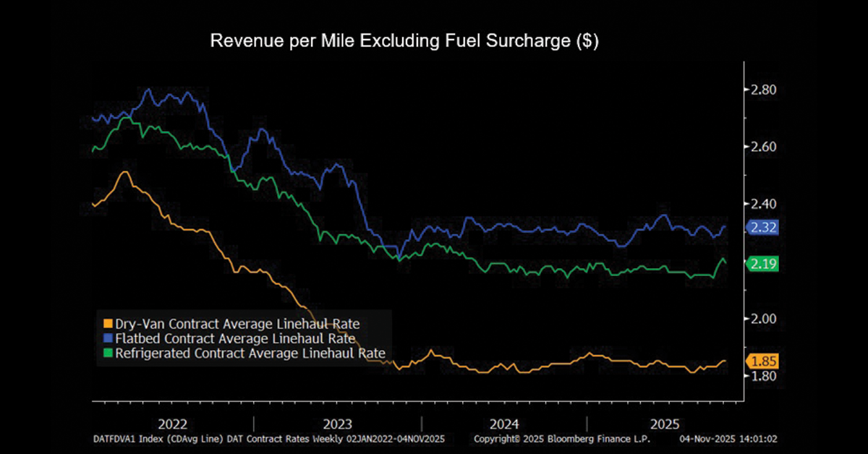The height and width of the screenshot is (454, 868).
Task: Click the Bloomberg Finance copyright notice
Action: click(561, 439)
